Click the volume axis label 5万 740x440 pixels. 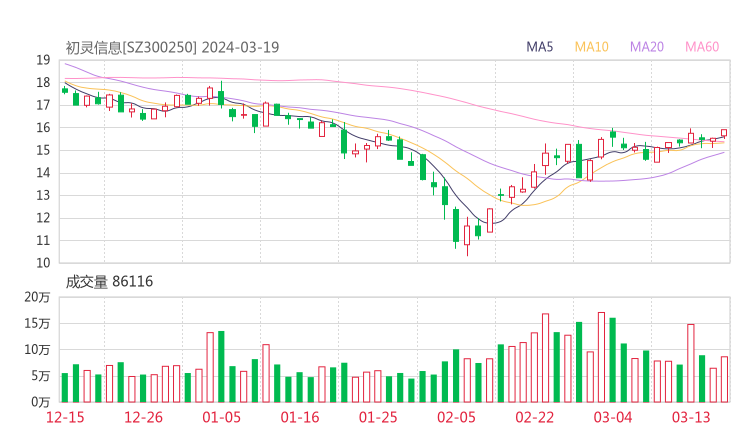point(41,376)
